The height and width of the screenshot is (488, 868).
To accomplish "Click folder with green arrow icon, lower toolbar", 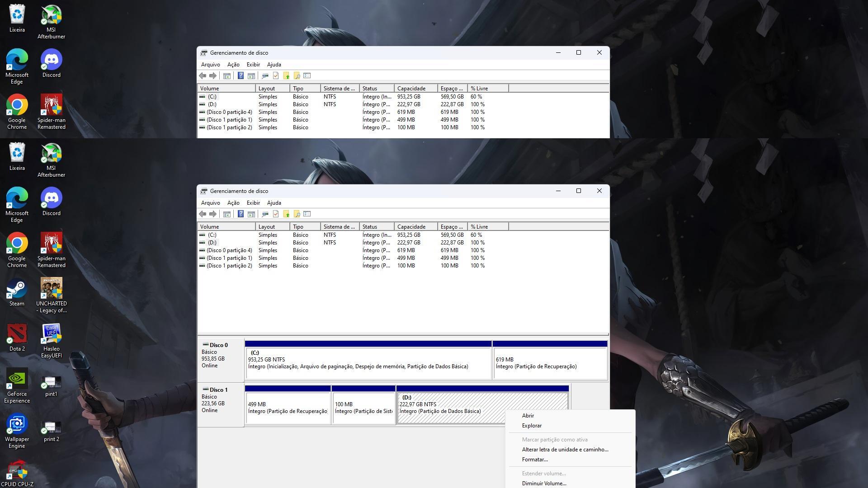I will click(x=286, y=214).
